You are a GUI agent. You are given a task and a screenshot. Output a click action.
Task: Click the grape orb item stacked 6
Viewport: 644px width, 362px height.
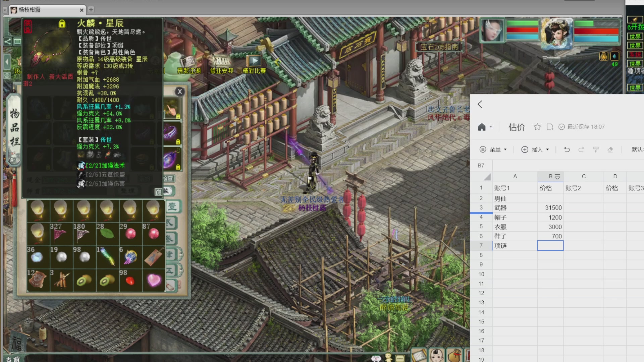(x=130, y=257)
